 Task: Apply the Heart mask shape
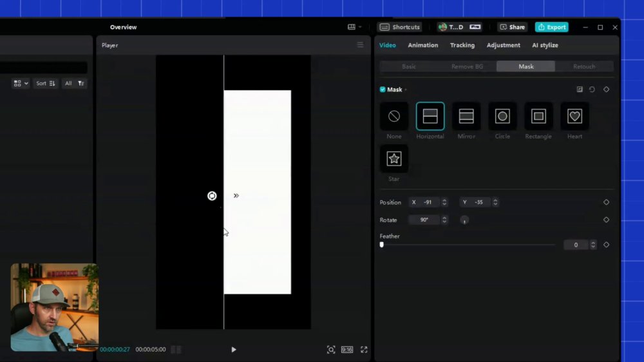[574, 117]
